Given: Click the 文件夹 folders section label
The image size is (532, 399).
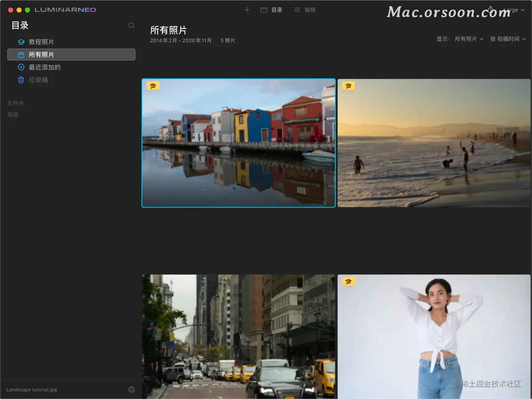Looking at the screenshot, I should point(16,103).
